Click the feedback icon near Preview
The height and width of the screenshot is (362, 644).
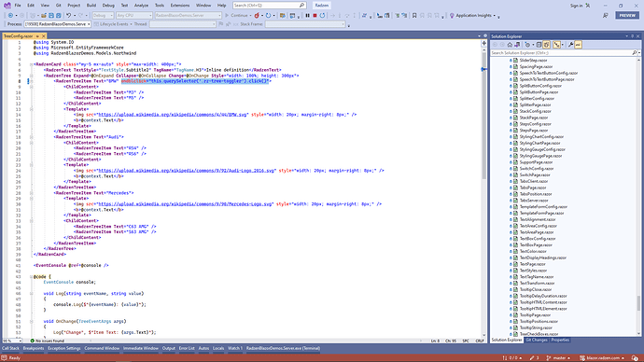click(606, 15)
